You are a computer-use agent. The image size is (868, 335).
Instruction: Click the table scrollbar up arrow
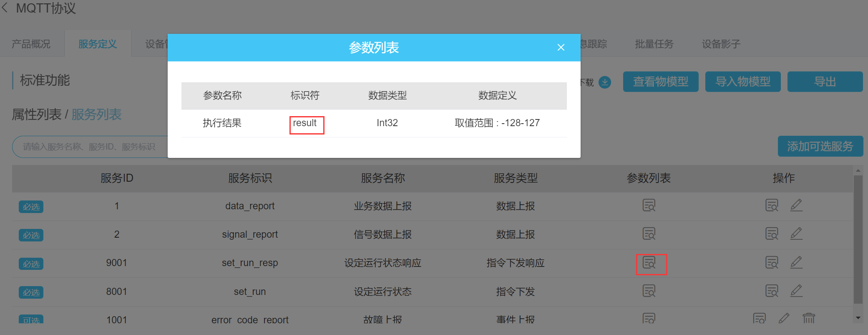(x=858, y=170)
